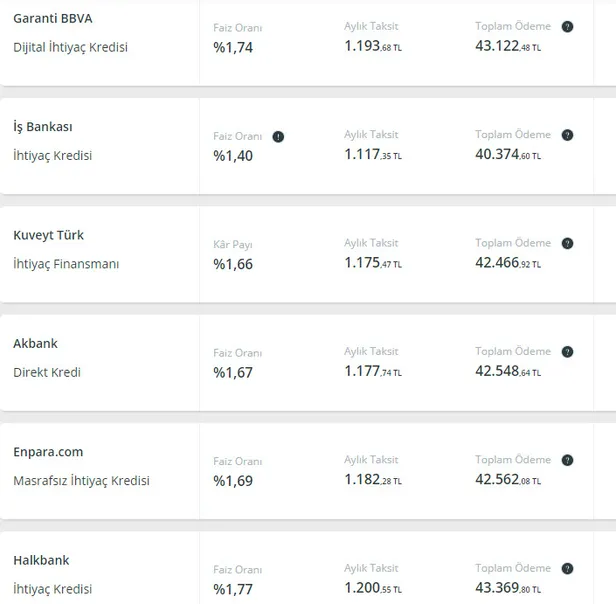Click Kuveyt Türk Toplam Ödeme info icon
The image size is (616, 604).
tap(567, 243)
